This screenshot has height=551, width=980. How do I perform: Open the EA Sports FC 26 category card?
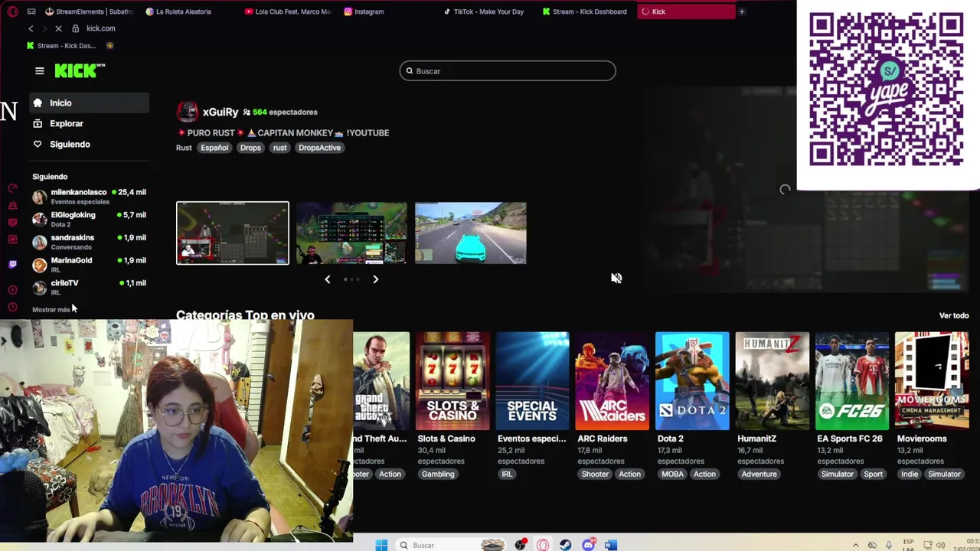pyautogui.click(x=852, y=381)
